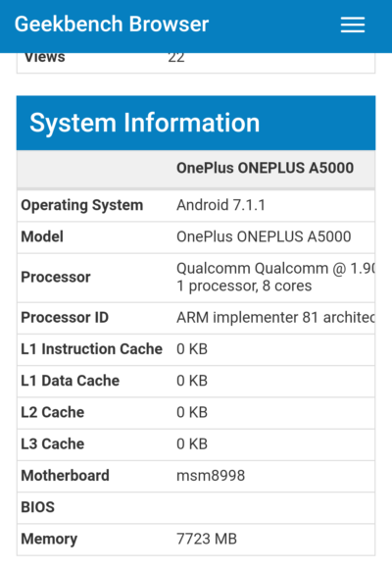The image size is (392, 572).
Task: Open the hamburger navigation menu
Action: [352, 25]
